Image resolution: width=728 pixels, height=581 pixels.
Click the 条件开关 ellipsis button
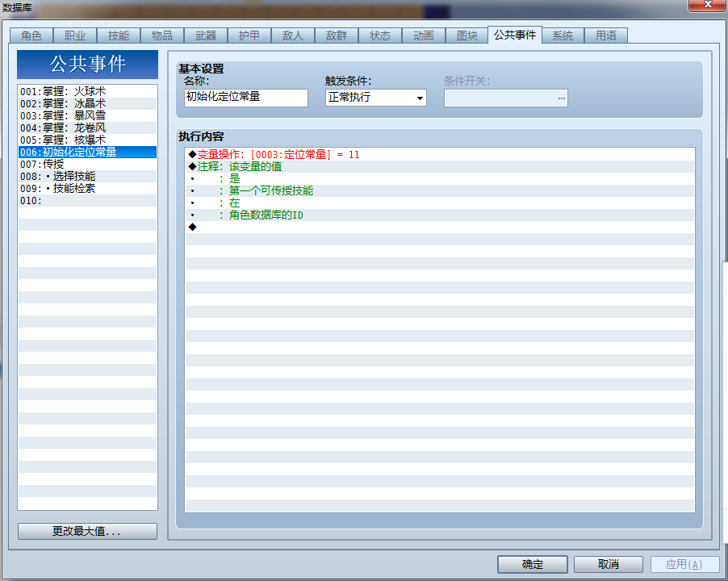point(561,98)
